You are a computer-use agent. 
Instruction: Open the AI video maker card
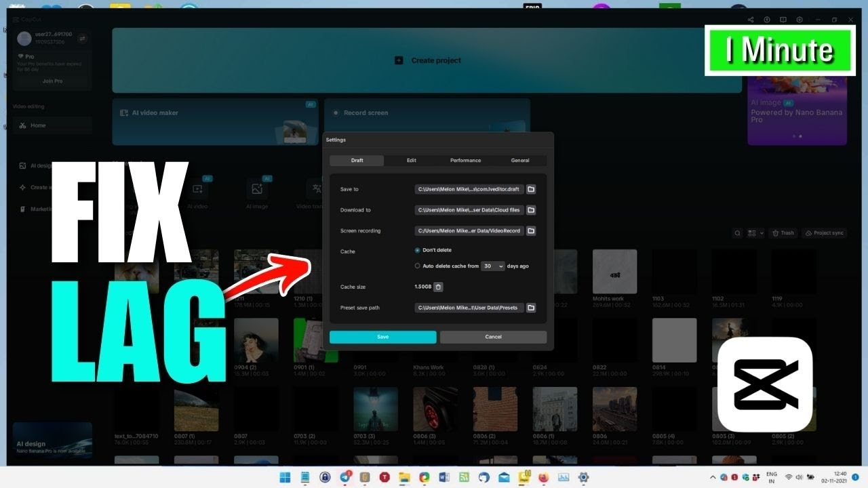point(215,122)
